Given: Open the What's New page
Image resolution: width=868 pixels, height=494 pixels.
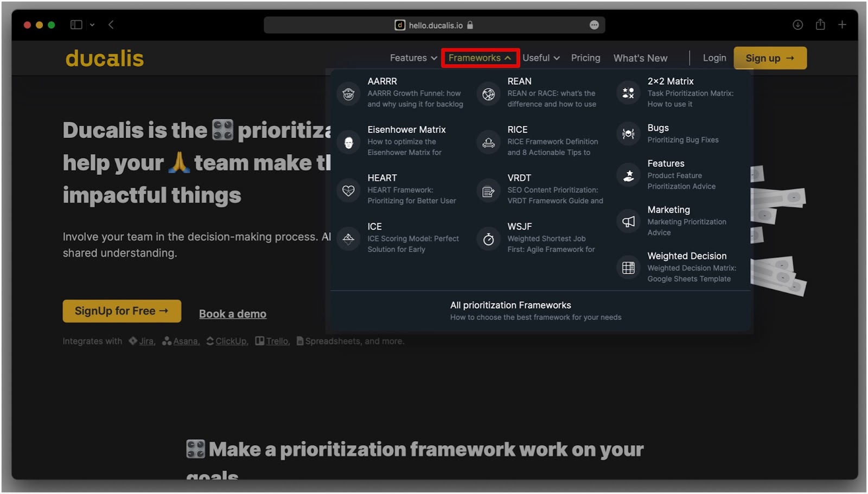Looking at the screenshot, I should pos(640,58).
